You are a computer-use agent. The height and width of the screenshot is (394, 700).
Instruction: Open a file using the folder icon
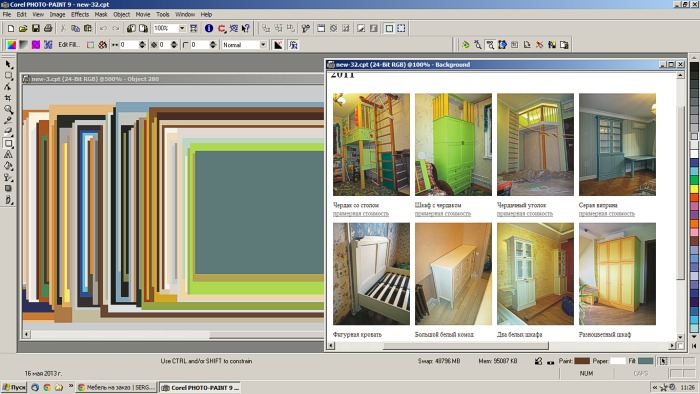pos(23,28)
